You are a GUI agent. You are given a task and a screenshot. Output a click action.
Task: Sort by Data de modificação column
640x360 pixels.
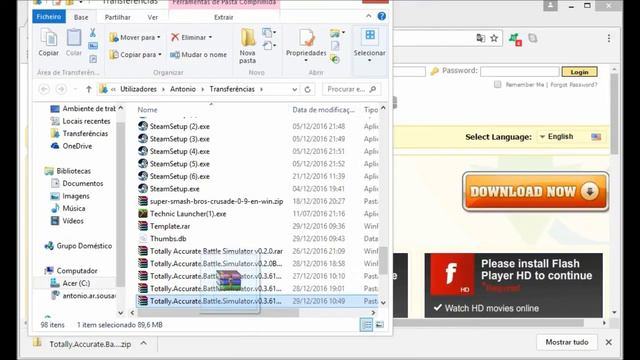pos(324,110)
